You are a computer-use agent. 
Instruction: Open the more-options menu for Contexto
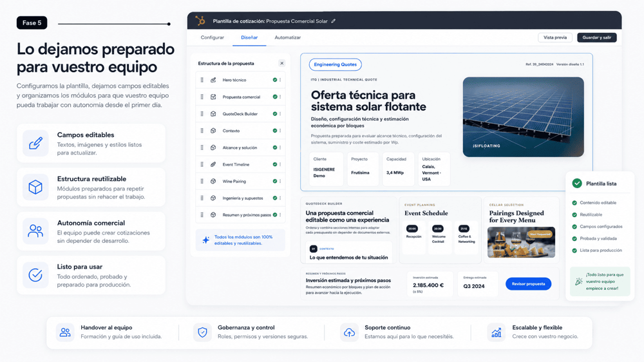pos(280,131)
